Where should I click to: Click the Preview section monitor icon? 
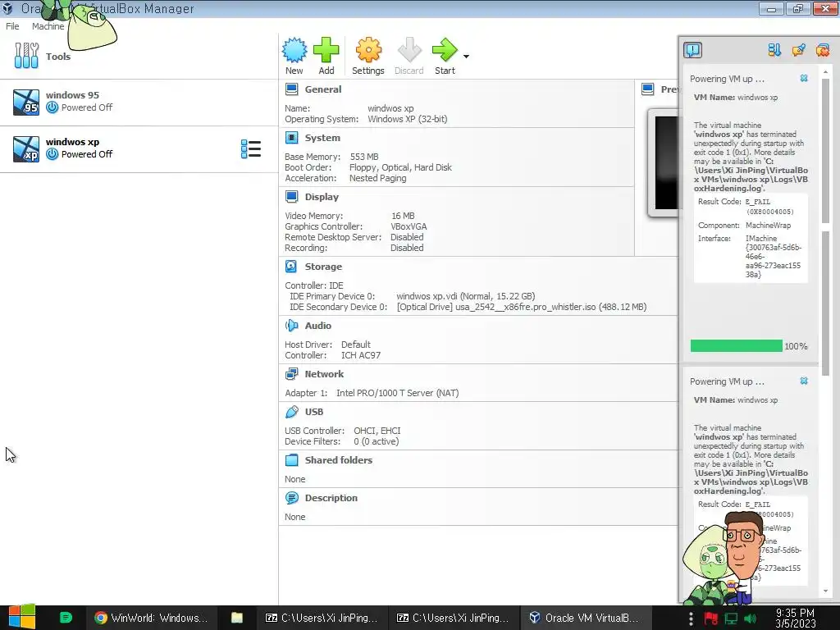648,89
